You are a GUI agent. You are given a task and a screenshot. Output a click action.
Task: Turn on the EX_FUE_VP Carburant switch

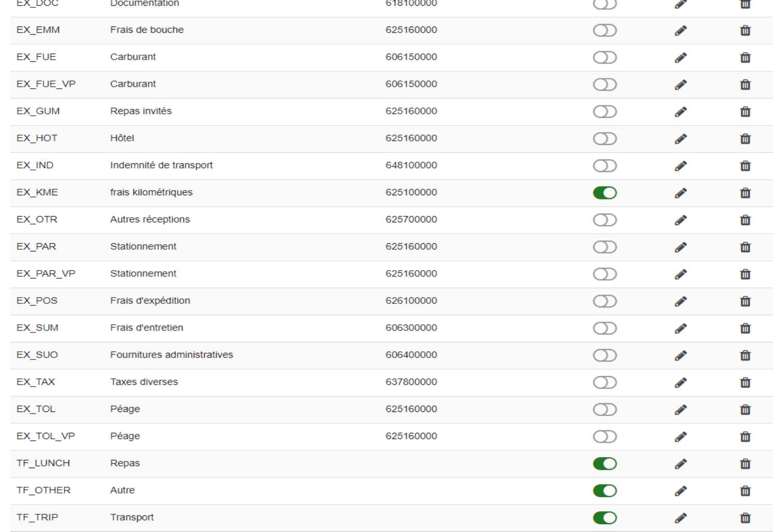click(x=605, y=85)
